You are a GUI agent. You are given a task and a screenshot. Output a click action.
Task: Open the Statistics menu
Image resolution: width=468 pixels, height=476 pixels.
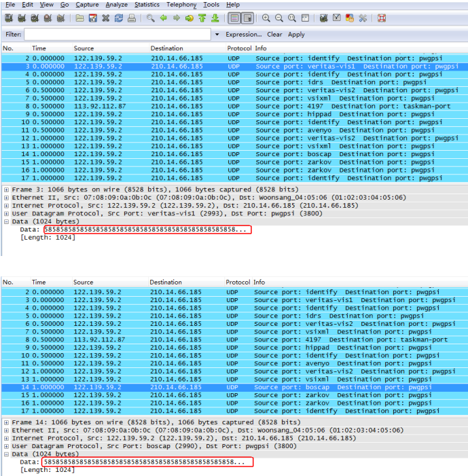coord(147,5)
